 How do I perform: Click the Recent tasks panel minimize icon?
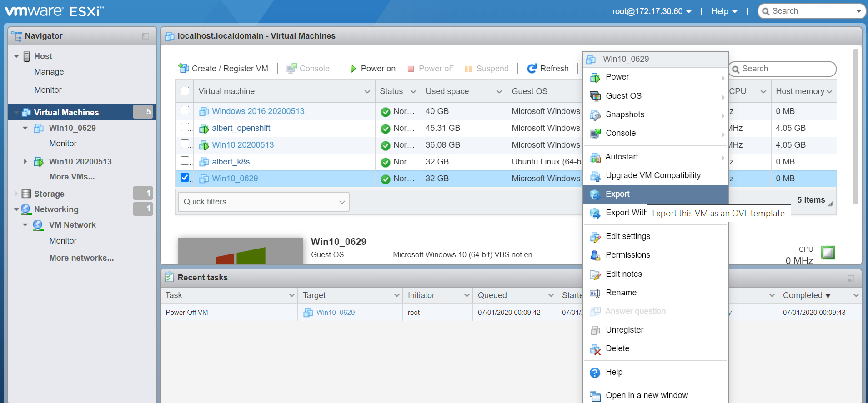(x=851, y=279)
